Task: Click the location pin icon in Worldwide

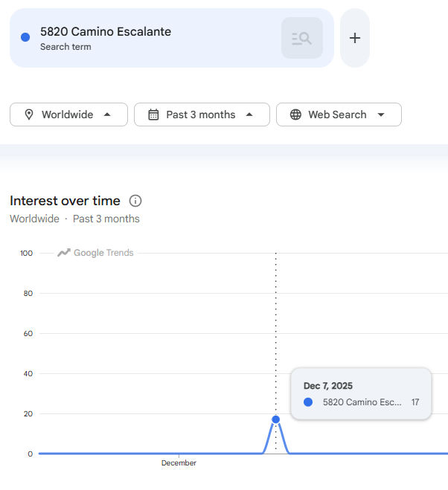Action: click(x=29, y=115)
